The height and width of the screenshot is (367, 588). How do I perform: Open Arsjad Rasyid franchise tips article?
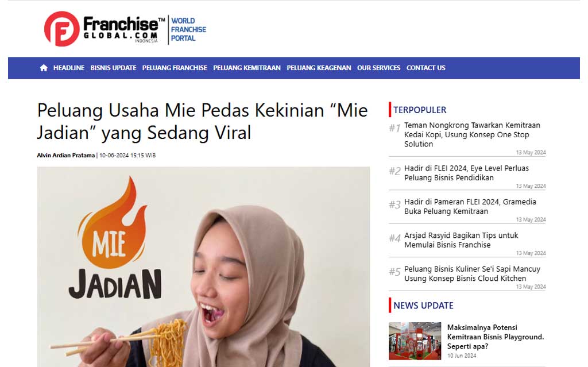tap(461, 240)
